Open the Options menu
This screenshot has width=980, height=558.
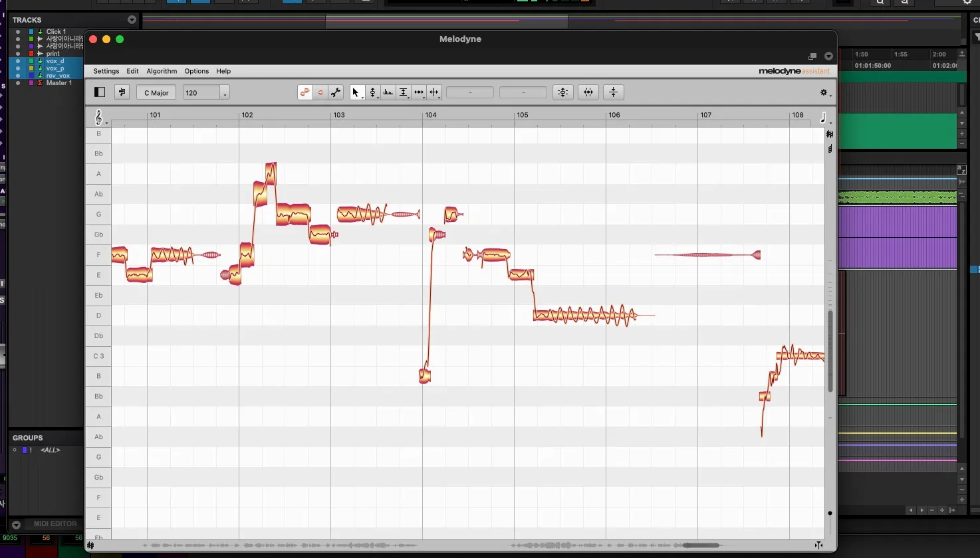(x=197, y=71)
